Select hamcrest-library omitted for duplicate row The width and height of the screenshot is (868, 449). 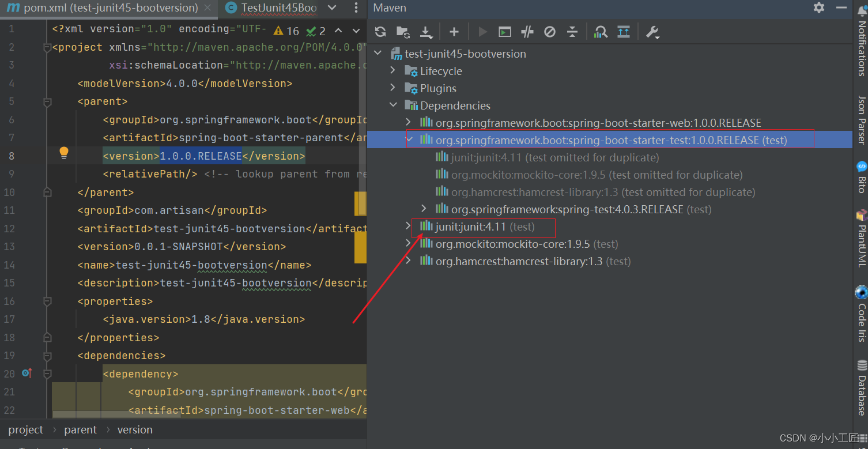coord(595,192)
